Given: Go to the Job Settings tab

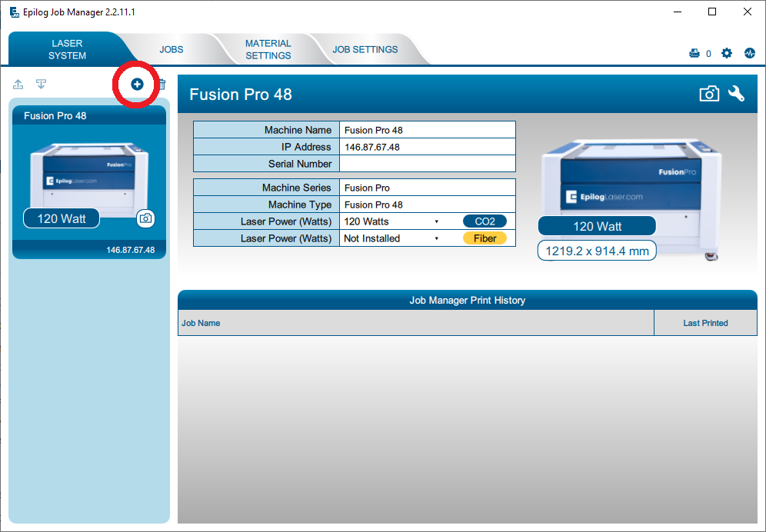Looking at the screenshot, I should pos(365,49).
